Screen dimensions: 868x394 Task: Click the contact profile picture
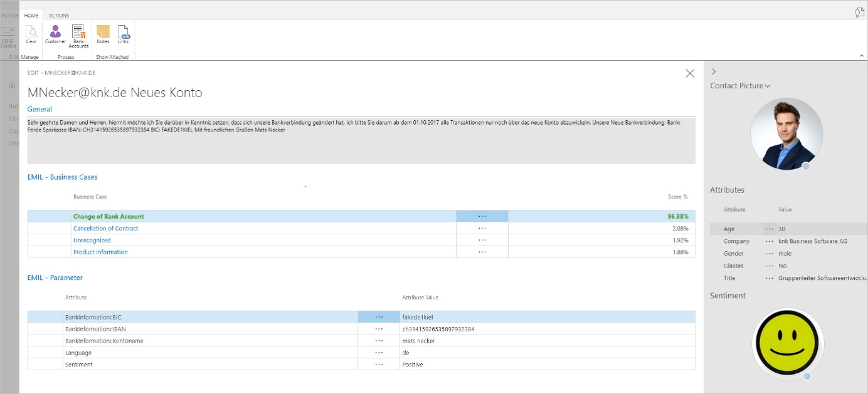pos(786,134)
